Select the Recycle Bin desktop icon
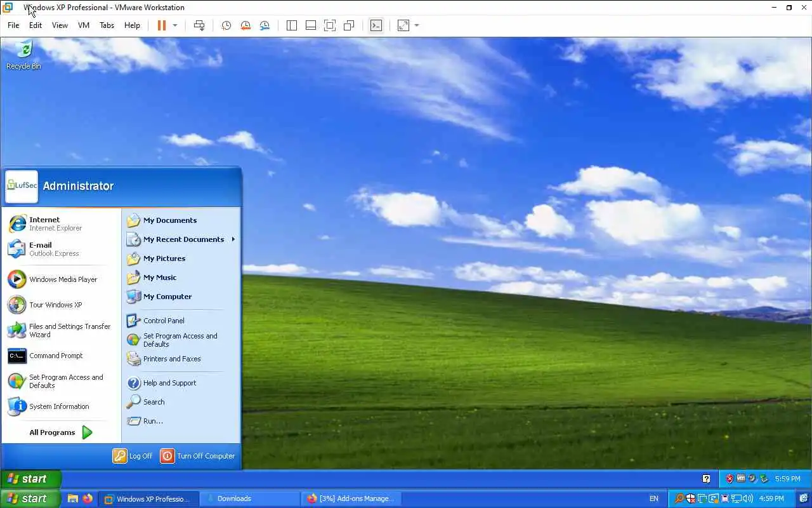The height and width of the screenshot is (508, 812). pyautogui.click(x=23, y=55)
